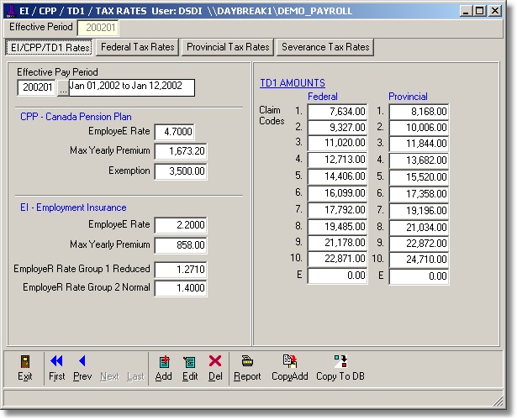The image size is (517, 420).
Task: Click the Del red X icon
Action: click(x=215, y=361)
